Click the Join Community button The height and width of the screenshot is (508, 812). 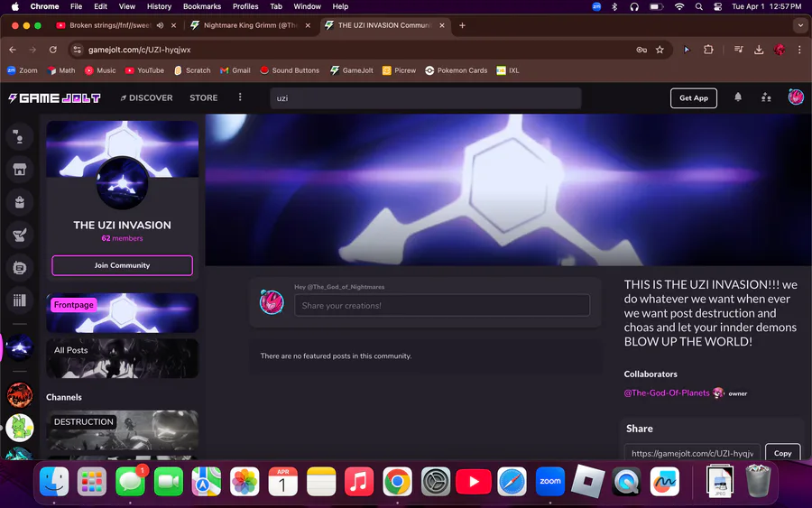click(x=122, y=265)
